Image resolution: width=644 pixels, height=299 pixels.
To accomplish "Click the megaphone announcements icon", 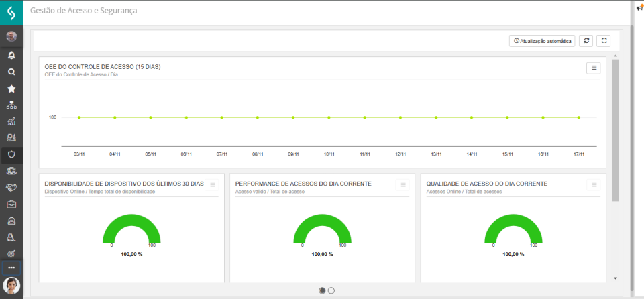I will (639, 7).
